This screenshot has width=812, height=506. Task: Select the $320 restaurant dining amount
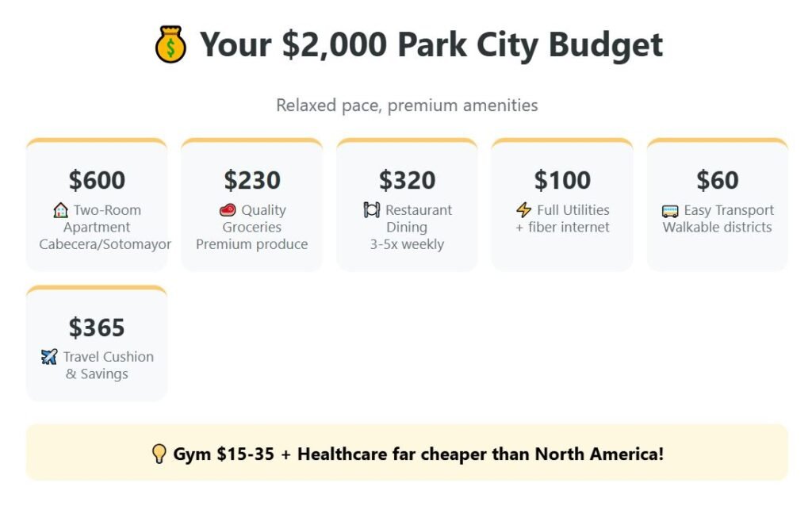point(407,180)
